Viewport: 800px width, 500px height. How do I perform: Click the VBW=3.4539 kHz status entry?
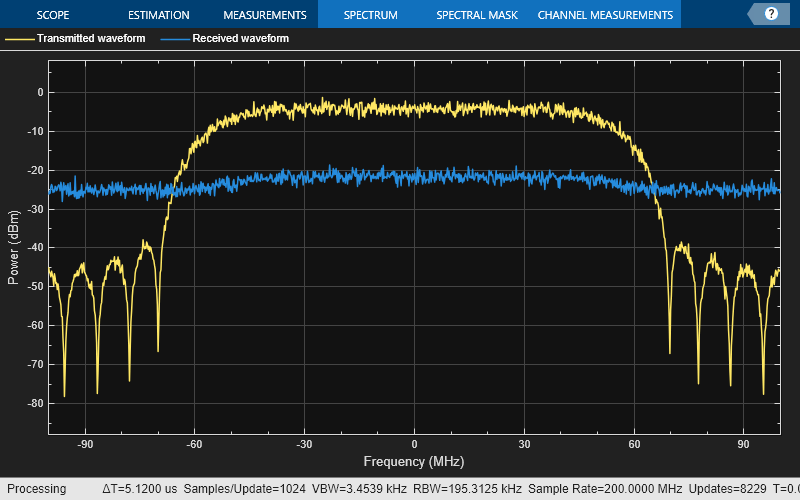(359, 489)
